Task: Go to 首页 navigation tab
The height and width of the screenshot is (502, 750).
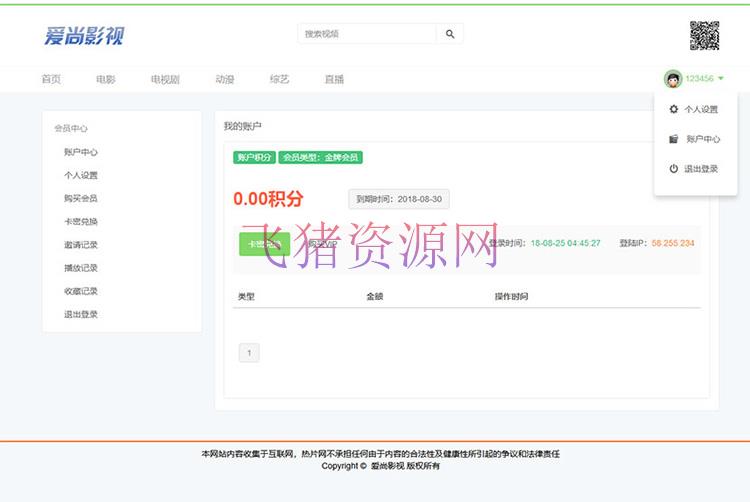Action: tap(51, 79)
